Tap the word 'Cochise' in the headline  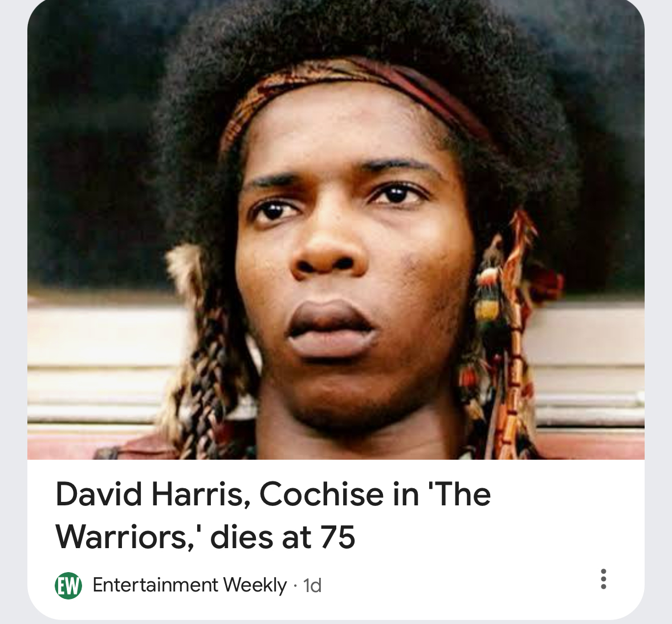[x=321, y=494]
